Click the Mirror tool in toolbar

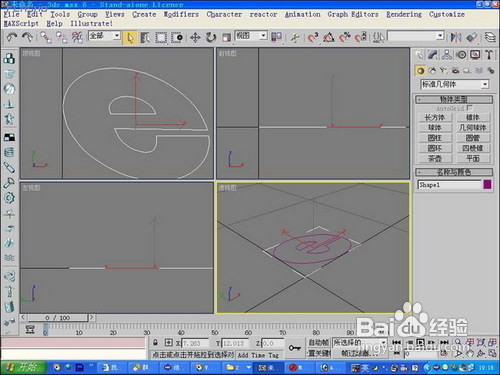point(455,37)
